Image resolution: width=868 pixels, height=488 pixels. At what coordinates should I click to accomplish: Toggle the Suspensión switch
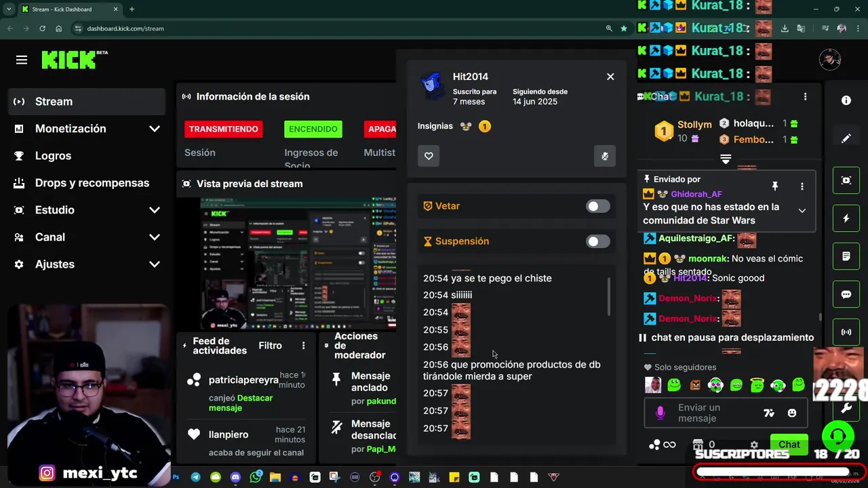pyautogui.click(x=597, y=241)
